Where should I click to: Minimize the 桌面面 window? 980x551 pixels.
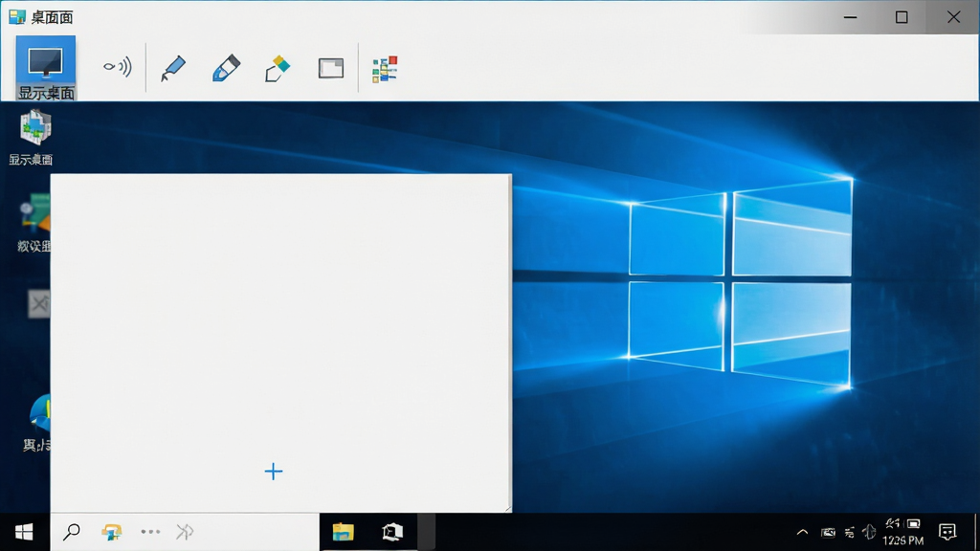[x=850, y=17]
